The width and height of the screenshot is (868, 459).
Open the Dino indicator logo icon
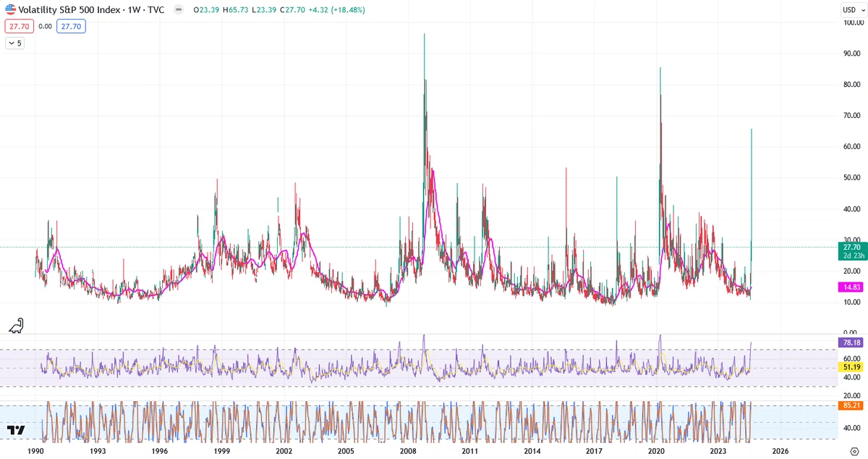(16, 326)
